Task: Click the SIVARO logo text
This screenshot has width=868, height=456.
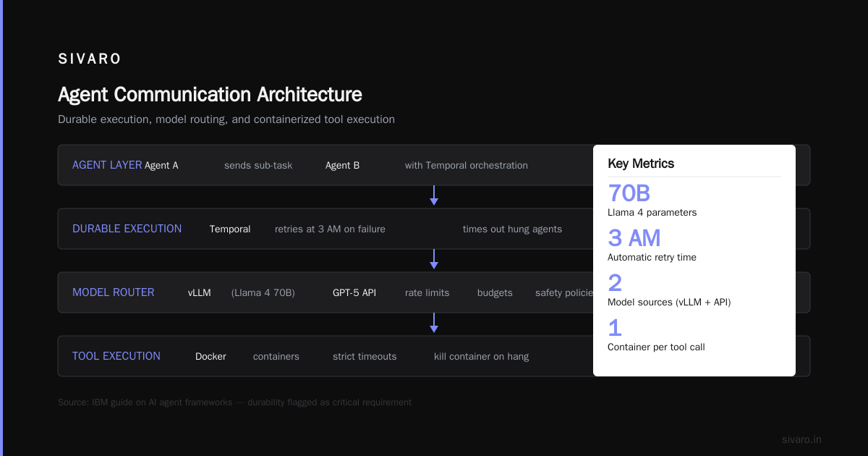Action: (90, 59)
